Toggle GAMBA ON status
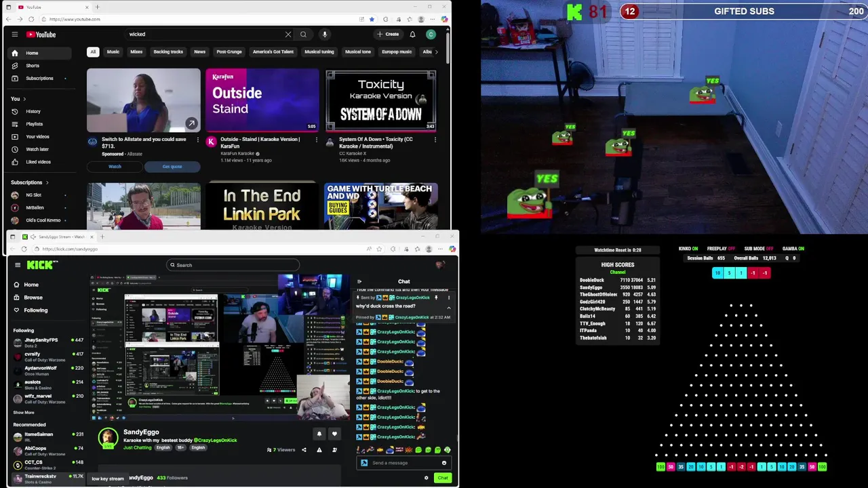The height and width of the screenshot is (488, 868). 793,249
